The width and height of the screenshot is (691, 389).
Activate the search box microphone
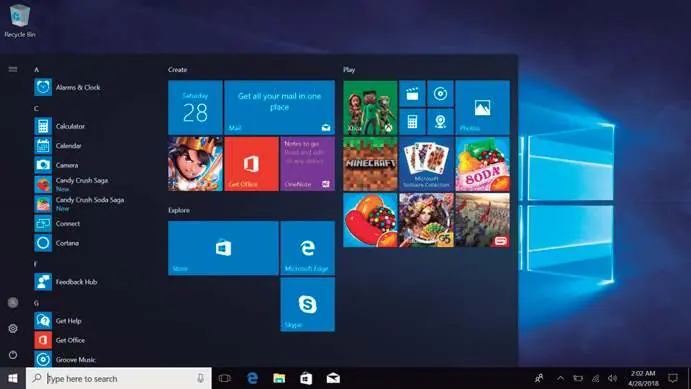[201, 378]
